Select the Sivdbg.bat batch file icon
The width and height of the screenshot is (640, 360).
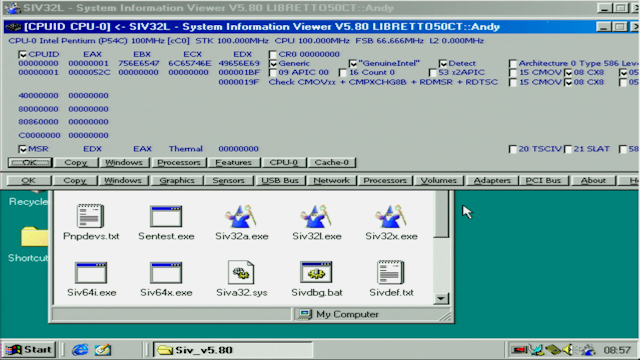(x=316, y=272)
